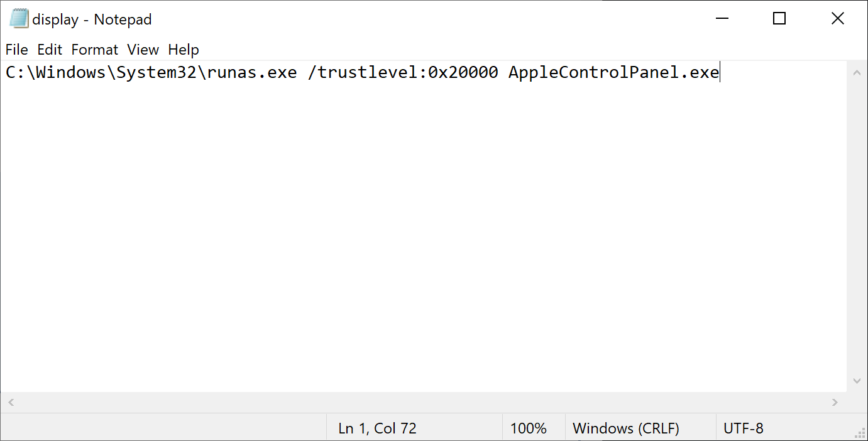The height and width of the screenshot is (441, 868).
Task: Open the Help menu
Action: coord(184,50)
